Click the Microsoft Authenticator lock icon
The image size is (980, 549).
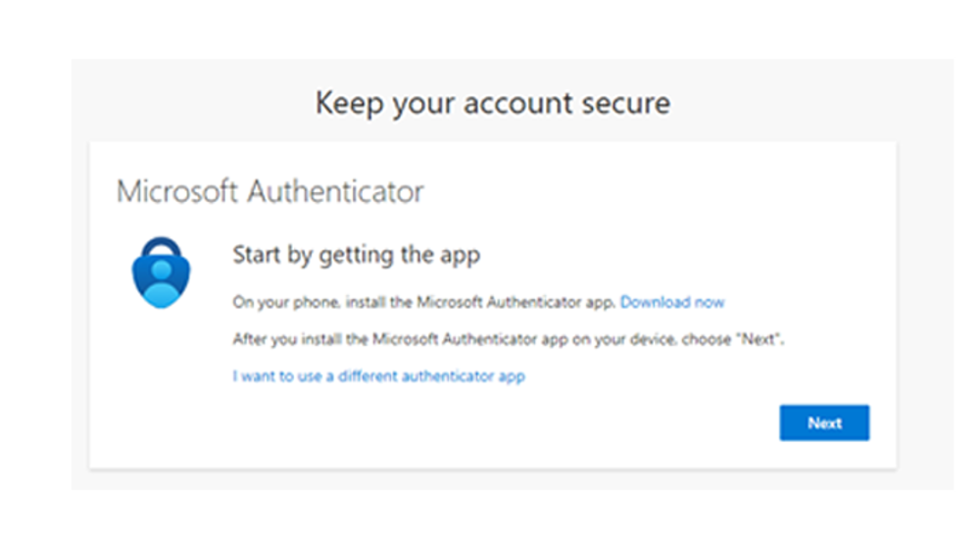click(162, 273)
